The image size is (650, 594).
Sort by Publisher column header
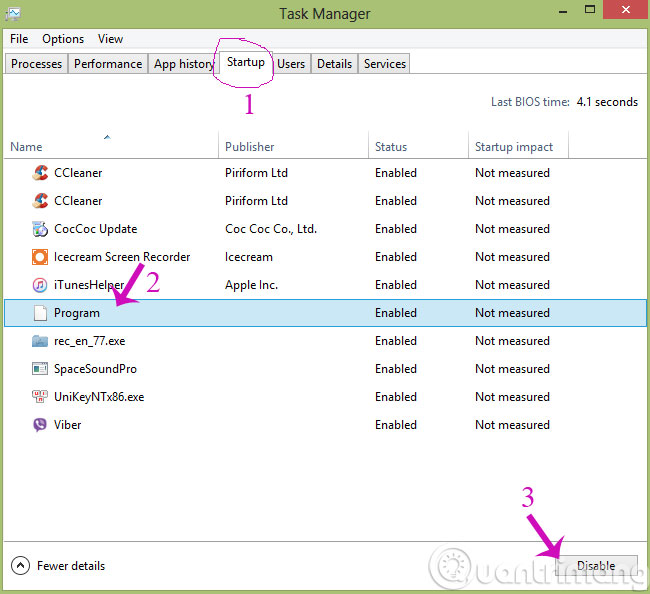click(x=250, y=147)
